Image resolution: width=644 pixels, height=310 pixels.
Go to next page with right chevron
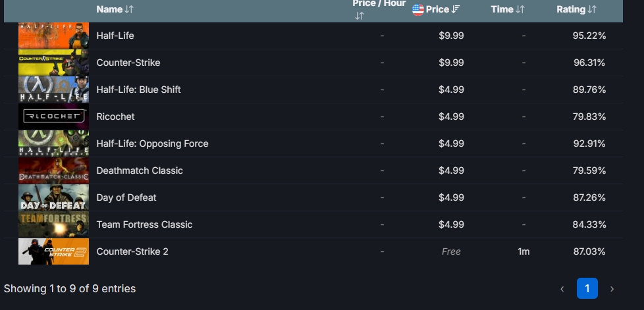[x=612, y=289]
